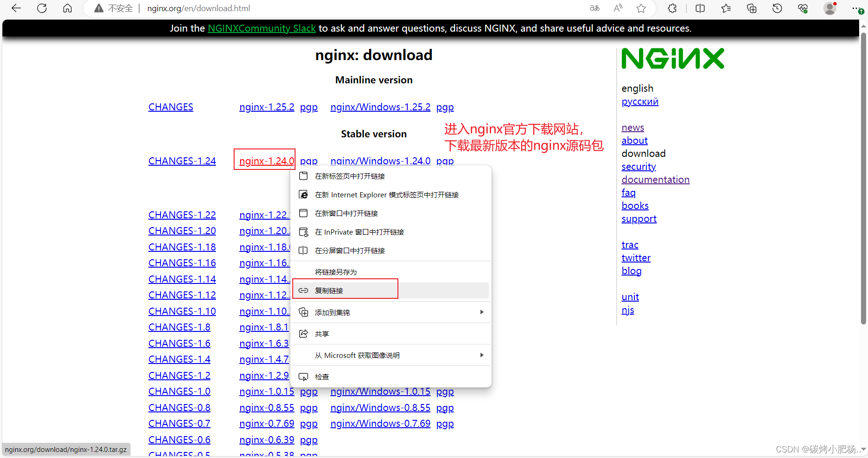Expand the Microsoft image description submenu

[x=391, y=355]
